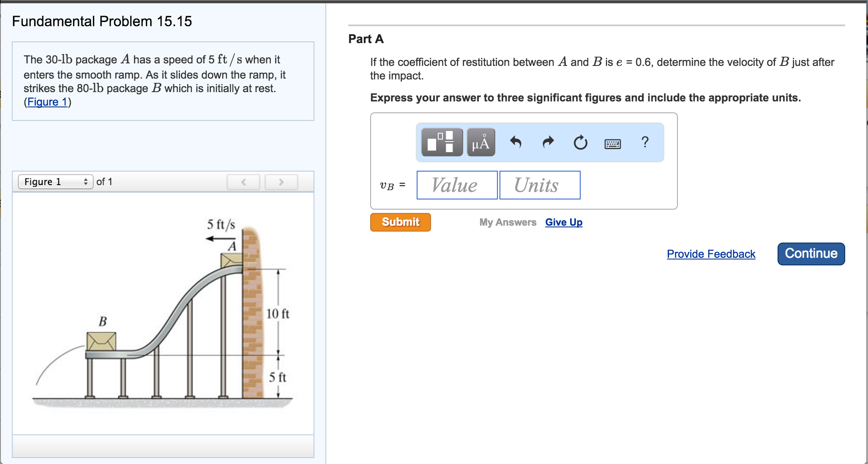Show keyboard shortcuts
Screen dimensions: 868x464
[612, 144]
